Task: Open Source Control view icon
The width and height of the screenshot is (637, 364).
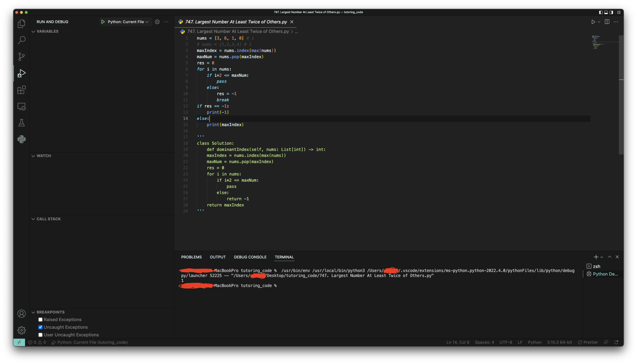Action: (21, 56)
